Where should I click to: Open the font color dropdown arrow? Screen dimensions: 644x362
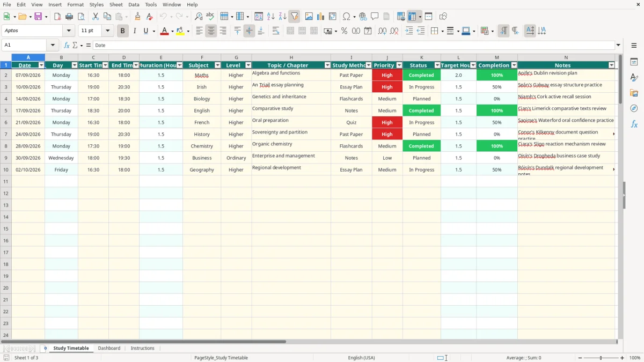(x=172, y=31)
